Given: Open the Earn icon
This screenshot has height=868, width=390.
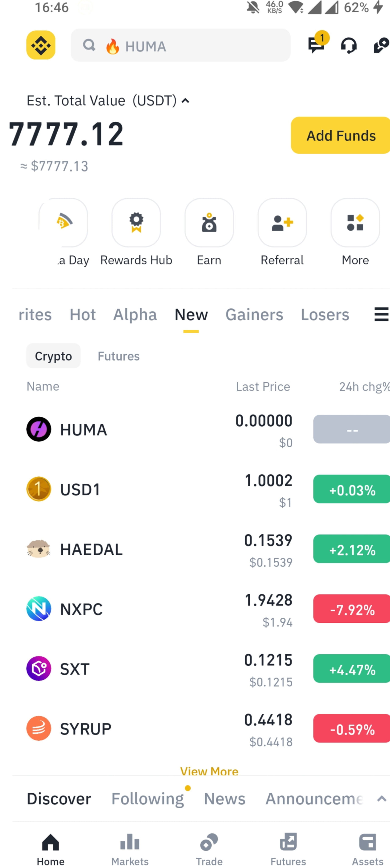Looking at the screenshot, I should coord(209,222).
